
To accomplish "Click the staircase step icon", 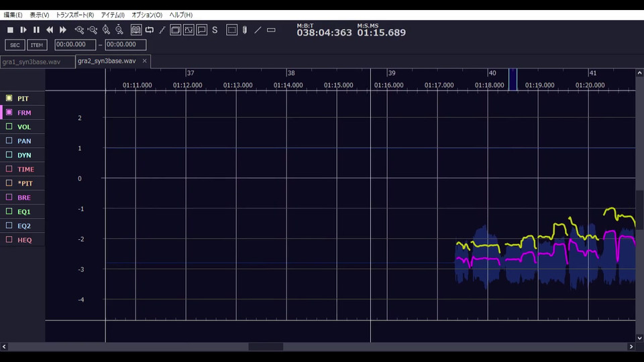I will pyautogui.click(x=162, y=30).
